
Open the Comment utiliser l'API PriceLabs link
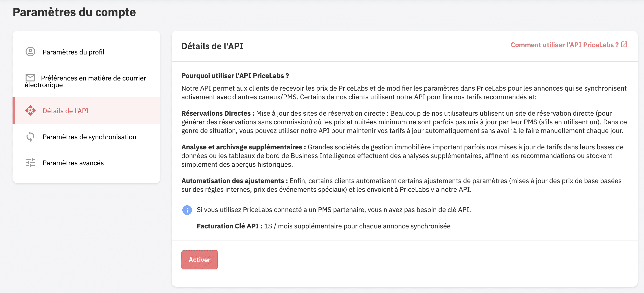point(564,45)
